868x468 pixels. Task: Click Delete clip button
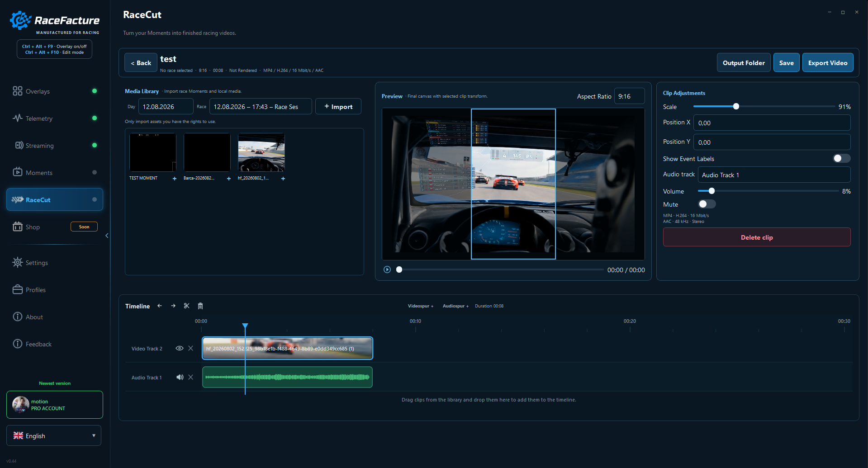click(x=757, y=237)
